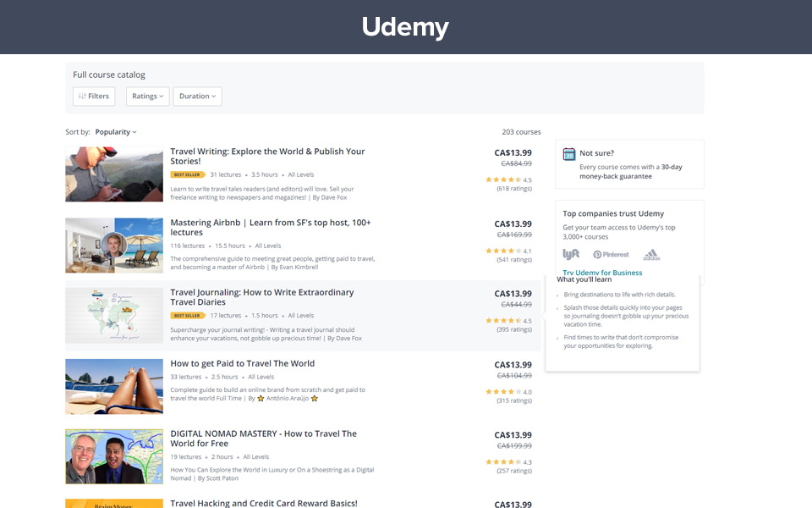Click the '(541 ratings)' text

point(514,260)
